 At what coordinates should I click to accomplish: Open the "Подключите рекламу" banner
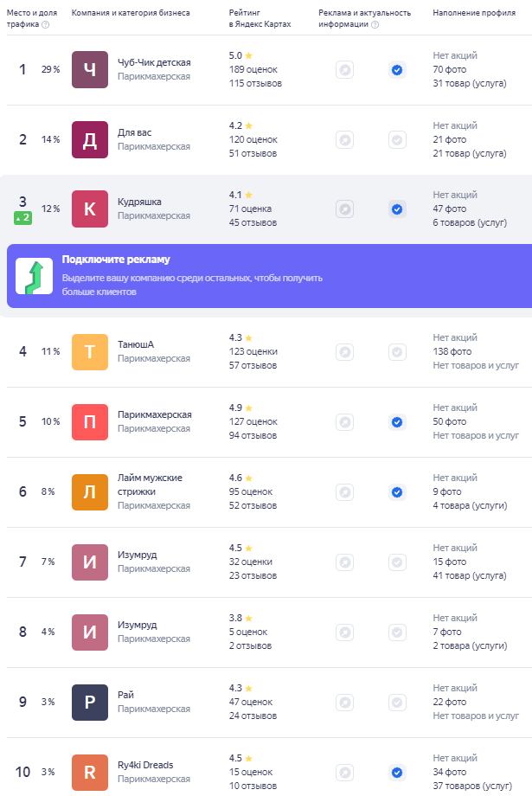tap(269, 276)
